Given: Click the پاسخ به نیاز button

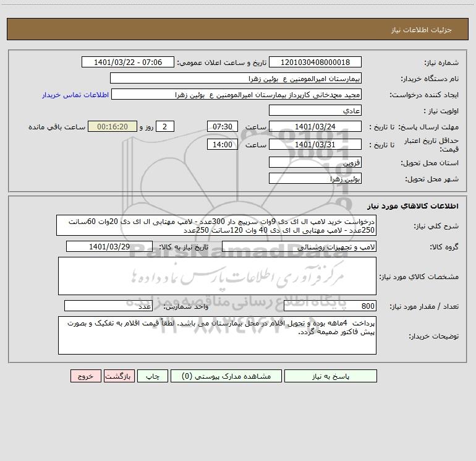Looking at the screenshot, I should coord(330,376).
